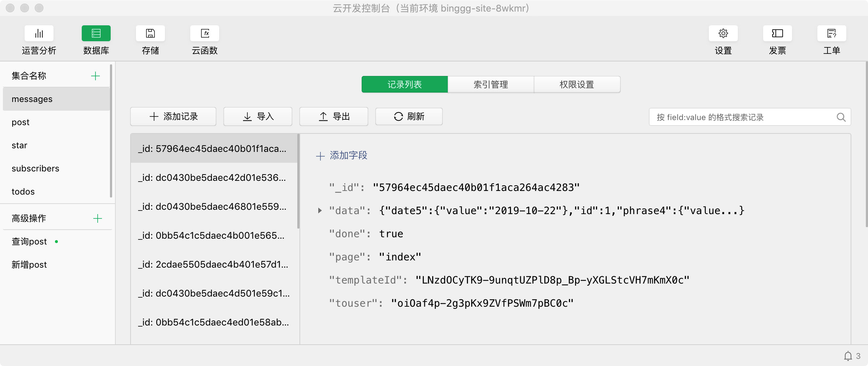
Task: Select the subscribers collection
Action: 56,169
